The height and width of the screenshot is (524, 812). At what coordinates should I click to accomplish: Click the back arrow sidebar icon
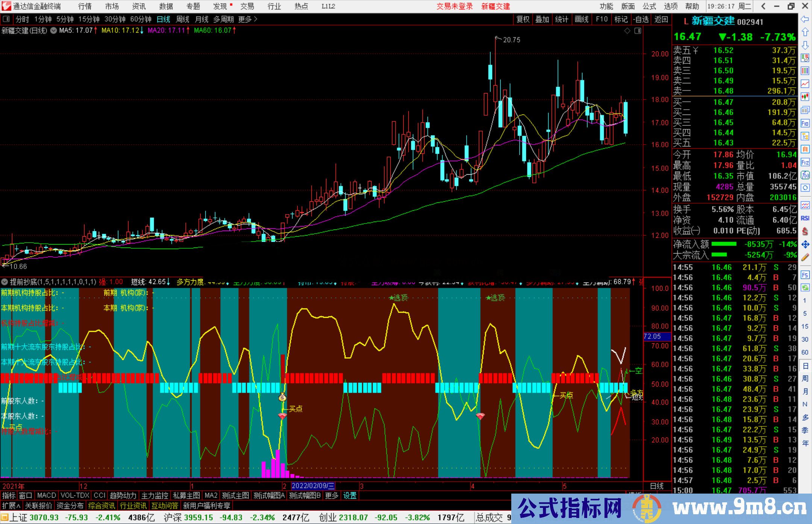click(805, 19)
